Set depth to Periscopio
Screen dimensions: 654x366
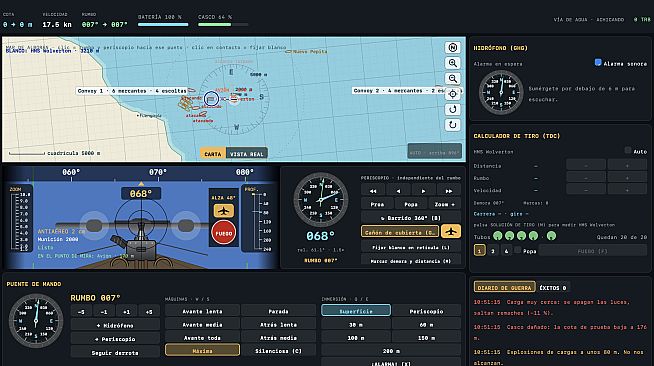pyautogui.click(x=426, y=311)
